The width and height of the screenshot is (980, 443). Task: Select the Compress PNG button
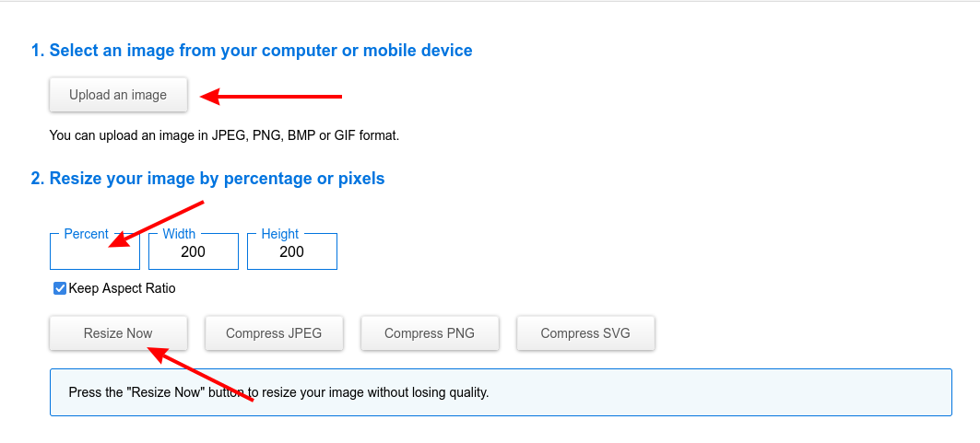tap(430, 333)
